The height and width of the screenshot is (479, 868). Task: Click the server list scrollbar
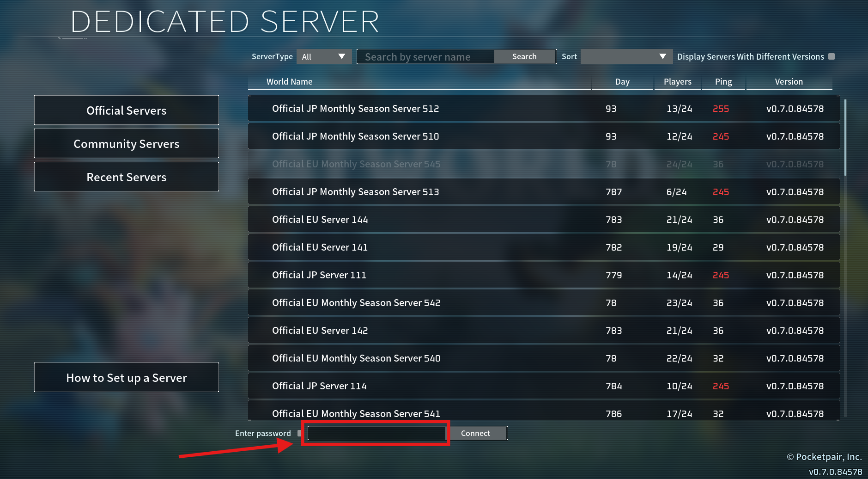click(845, 137)
